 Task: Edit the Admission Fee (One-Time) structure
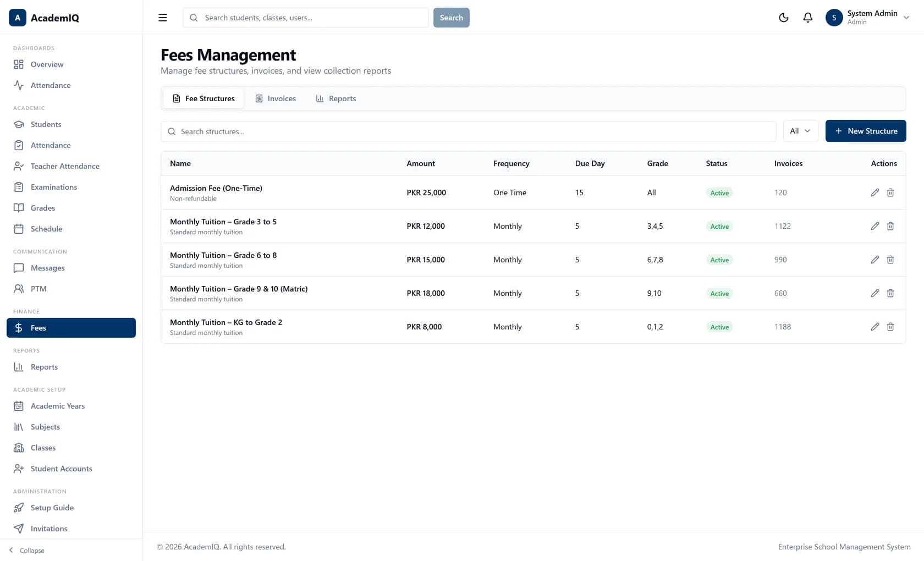875,193
